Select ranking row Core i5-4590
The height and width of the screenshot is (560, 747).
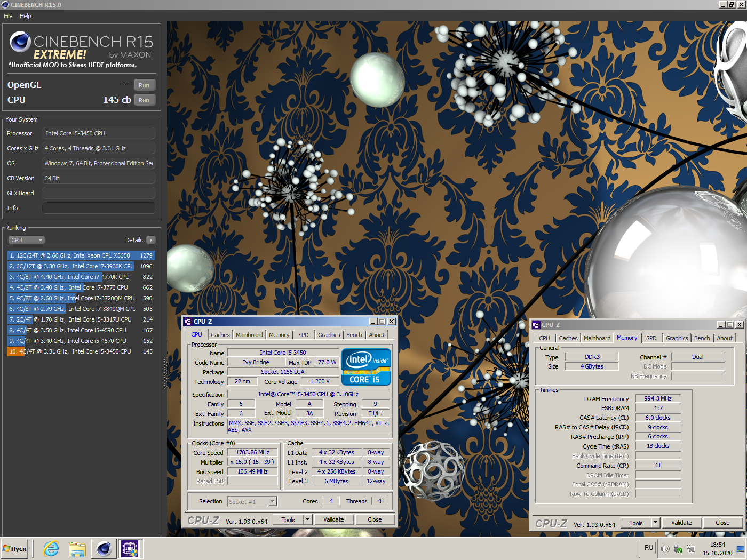pos(81,330)
